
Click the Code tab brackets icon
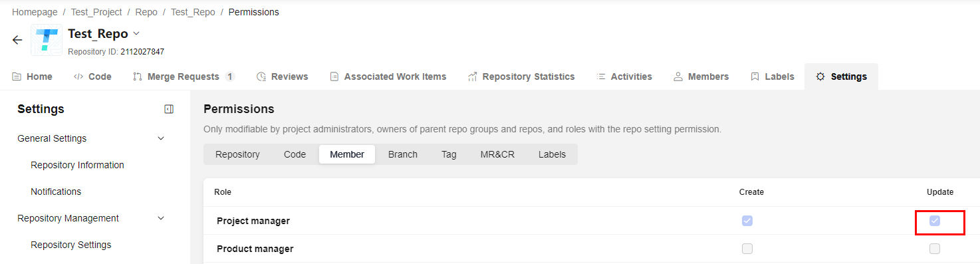[78, 76]
